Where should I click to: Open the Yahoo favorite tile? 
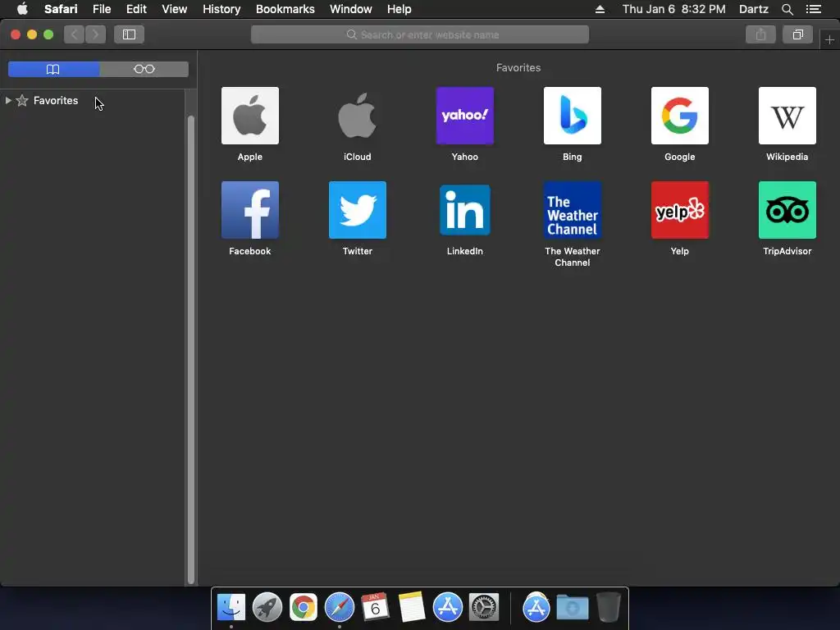click(x=465, y=116)
